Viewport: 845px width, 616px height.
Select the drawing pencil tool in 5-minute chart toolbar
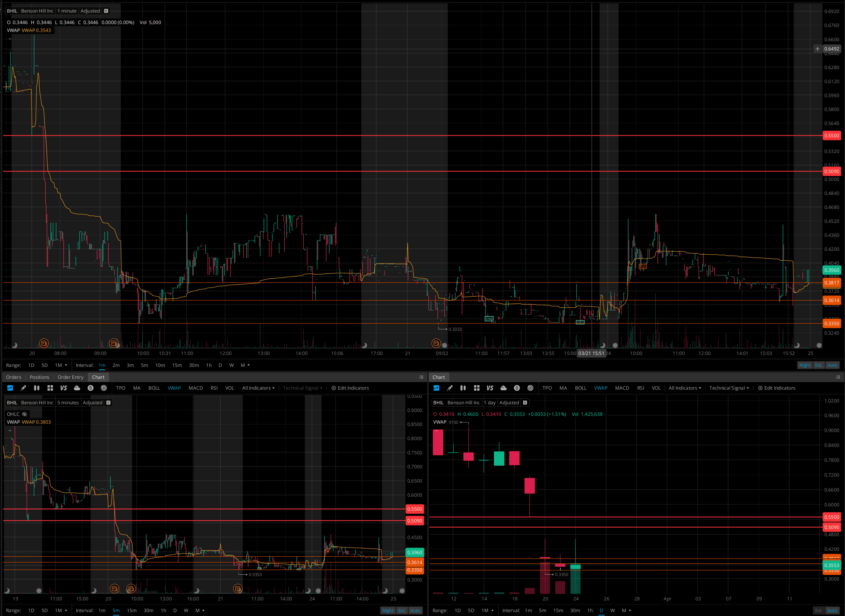23,388
